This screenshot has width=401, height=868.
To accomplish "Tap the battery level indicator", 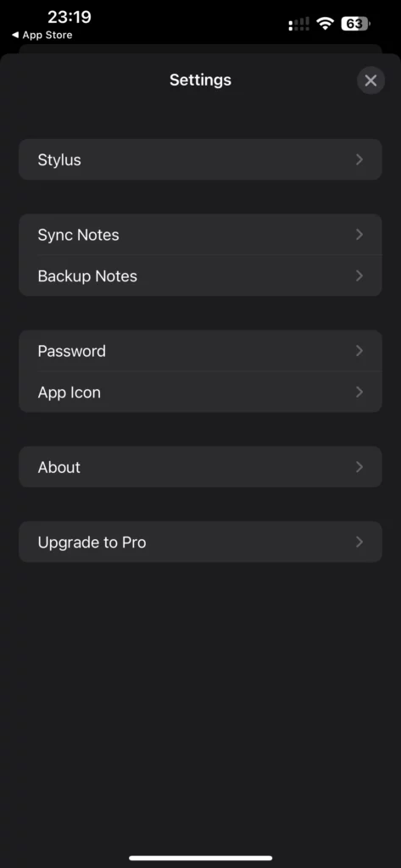I will (x=355, y=23).
